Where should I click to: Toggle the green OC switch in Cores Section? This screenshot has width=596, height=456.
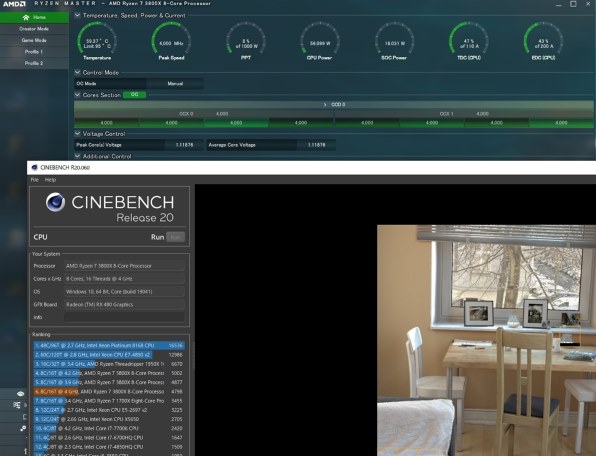[135, 95]
